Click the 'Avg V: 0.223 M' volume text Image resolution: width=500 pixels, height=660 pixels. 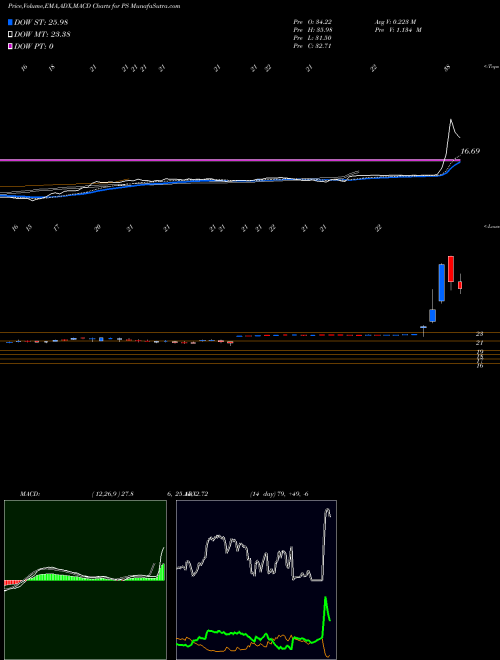(398, 22)
